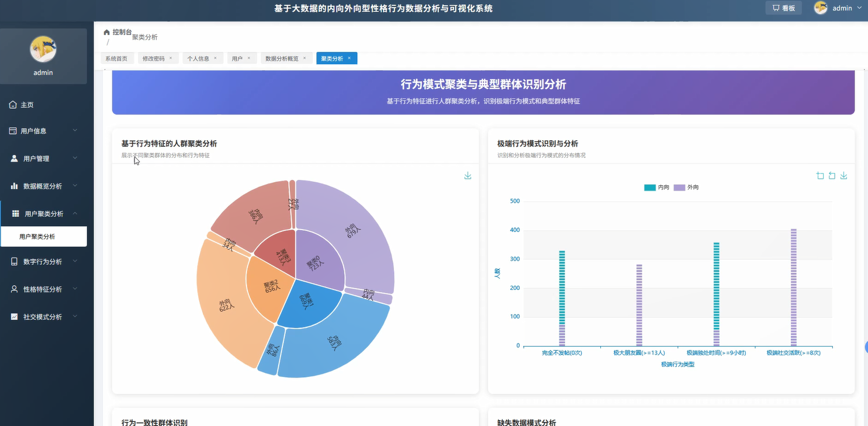Open the 看板 dashboard button
This screenshot has height=426, width=868.
pyautogui.click(x=784, y=8)
